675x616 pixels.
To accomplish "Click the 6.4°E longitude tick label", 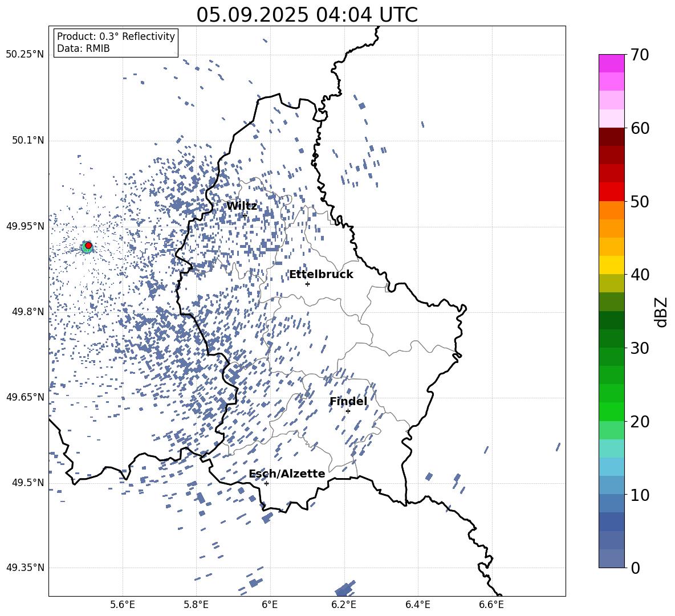I will (417, 605).
